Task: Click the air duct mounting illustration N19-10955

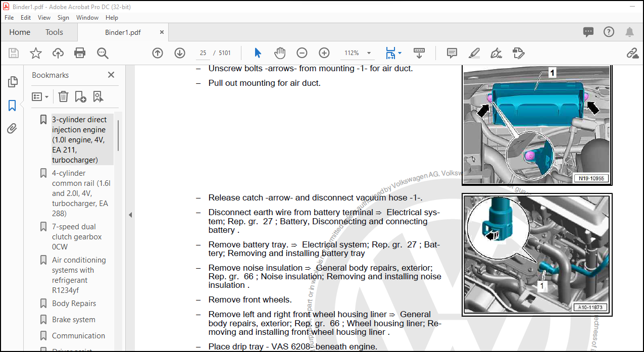Action: click(x=537, y=124)
